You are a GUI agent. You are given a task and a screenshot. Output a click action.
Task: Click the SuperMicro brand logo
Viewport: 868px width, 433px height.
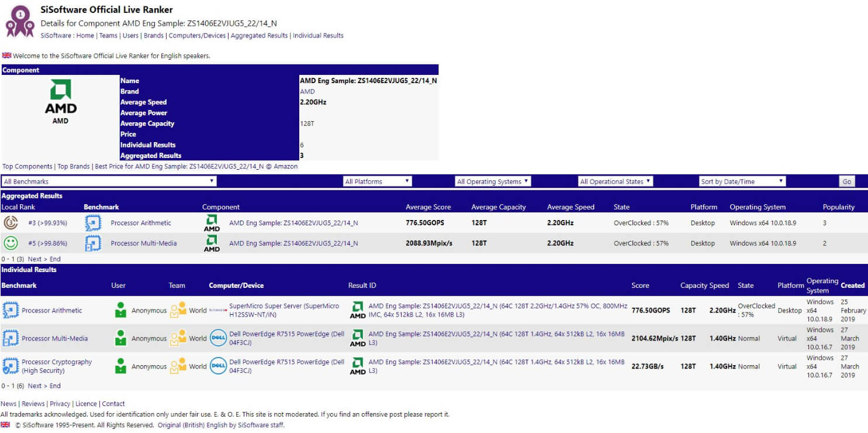click(218, 310)
